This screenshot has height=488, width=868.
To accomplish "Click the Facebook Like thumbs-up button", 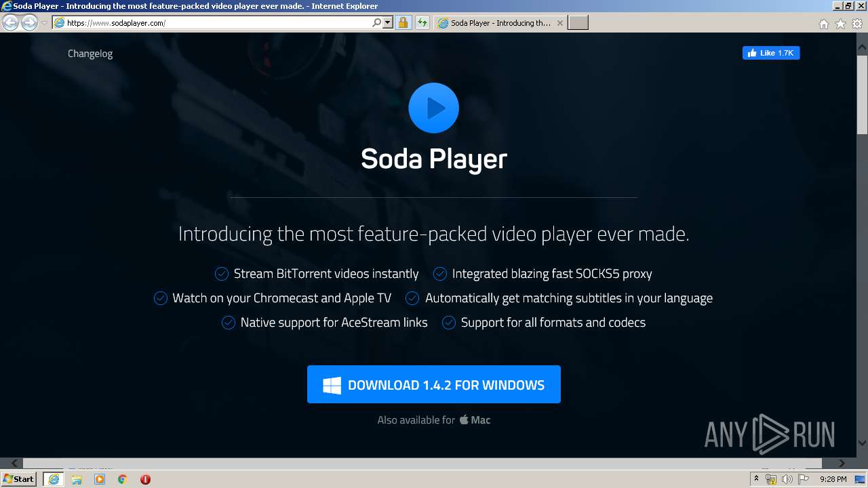I will [x=771, y=53].
